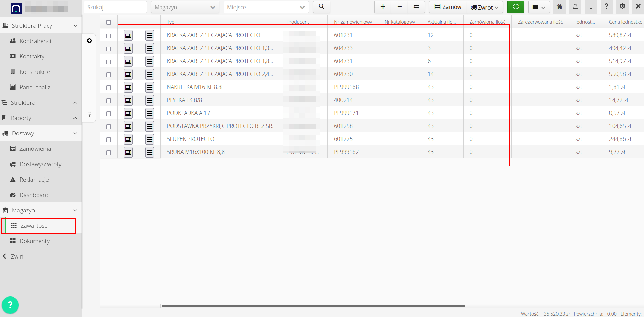Screen dimensions: 644x317
Task: Click the Zamów button
Action: pyautogui.click(x=447, y=6)
